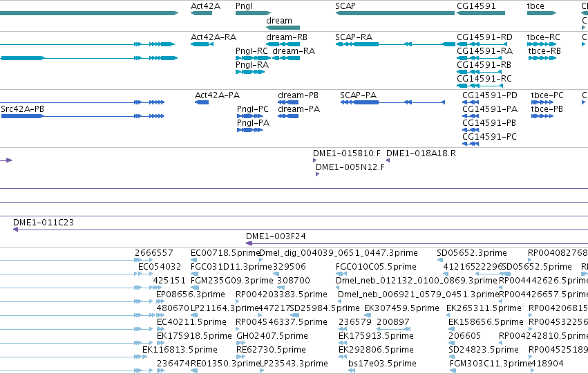This screenshot has height=374, width=588.
Task: Click the EK307459.5prime EST label
Action: 401,309
